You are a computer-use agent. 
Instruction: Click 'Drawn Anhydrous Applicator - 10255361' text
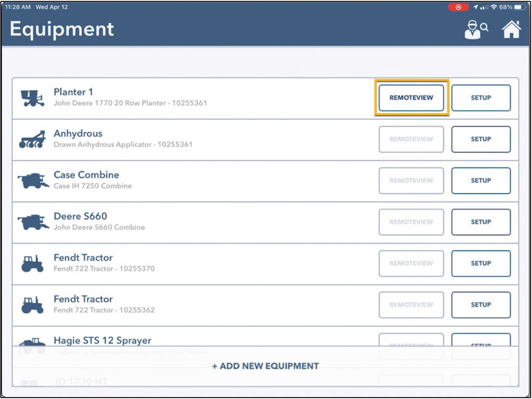click(123, 144)
